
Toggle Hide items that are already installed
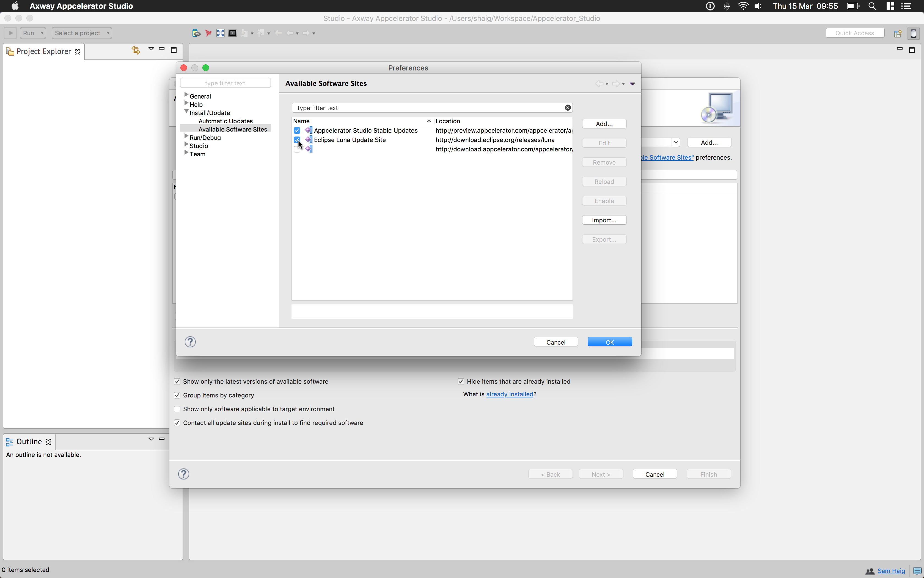tap(461, 381)
